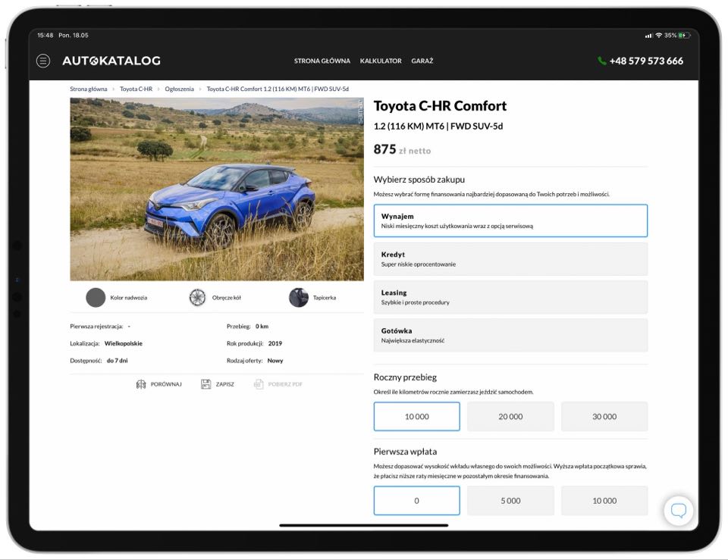Click the Autokatalog logo
Screen dimensions: 728x560
click(111, 61)
